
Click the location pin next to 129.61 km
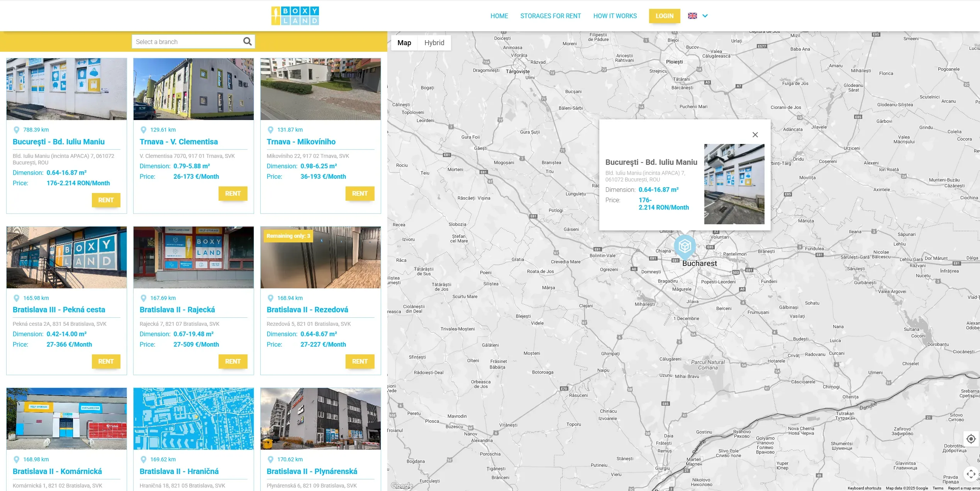click(143, 130)
